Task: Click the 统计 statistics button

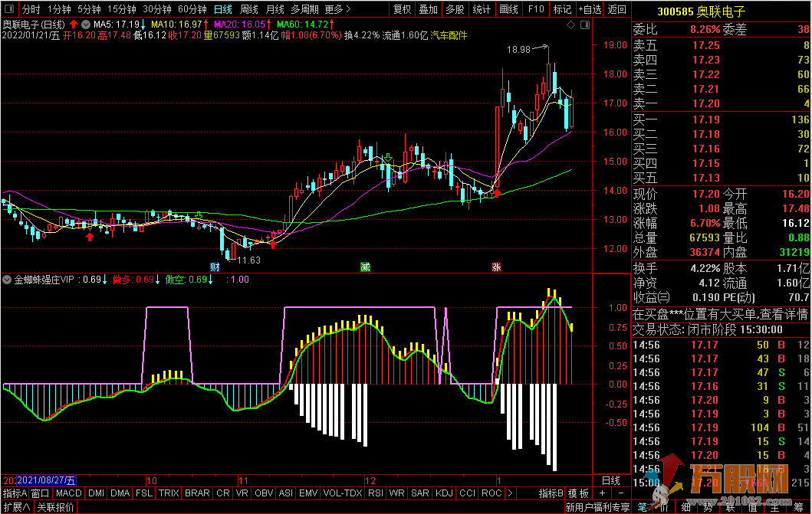Action: click(x=482, y=9)
